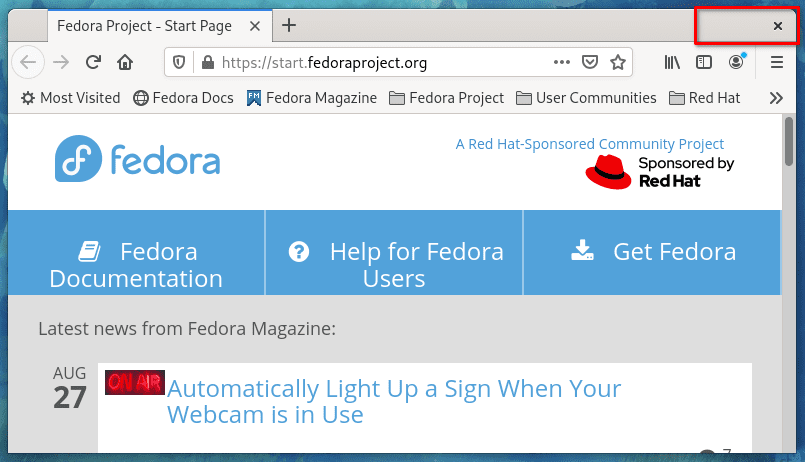Click the page vertical scrollbar thumb
805x462 pixels.
coord(789,142)
